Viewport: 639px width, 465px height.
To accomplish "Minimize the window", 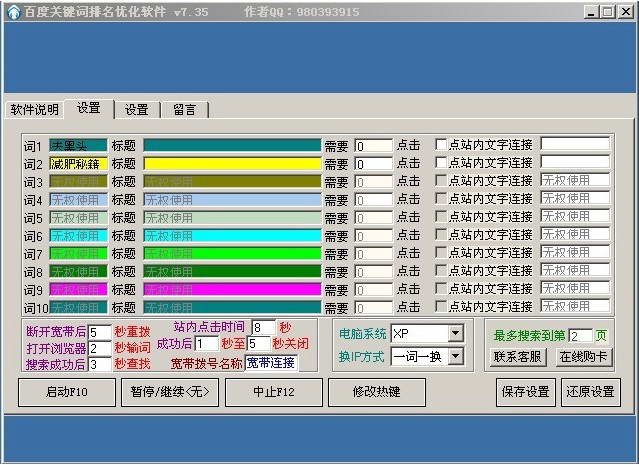I will pos(592,12).
